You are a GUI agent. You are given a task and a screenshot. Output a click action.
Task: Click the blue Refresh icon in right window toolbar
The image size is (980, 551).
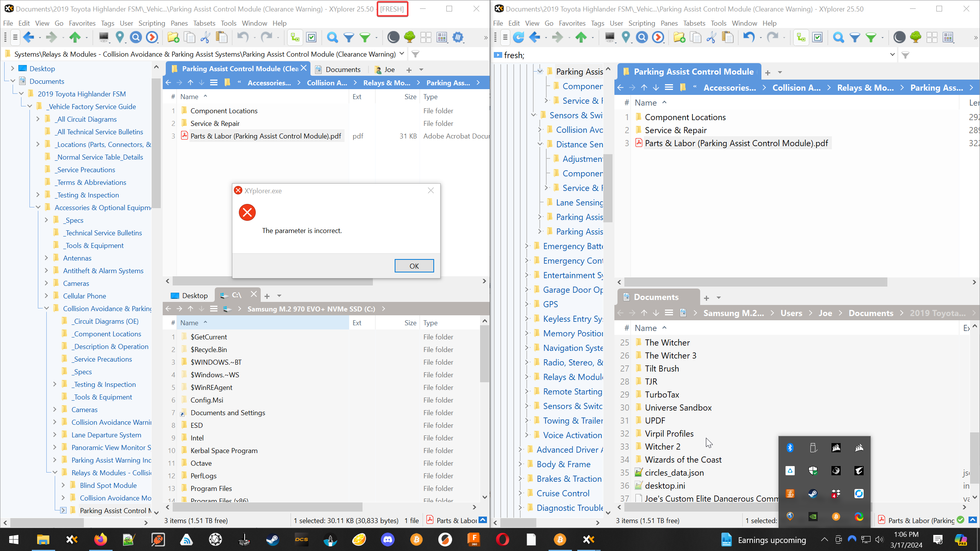518,37
